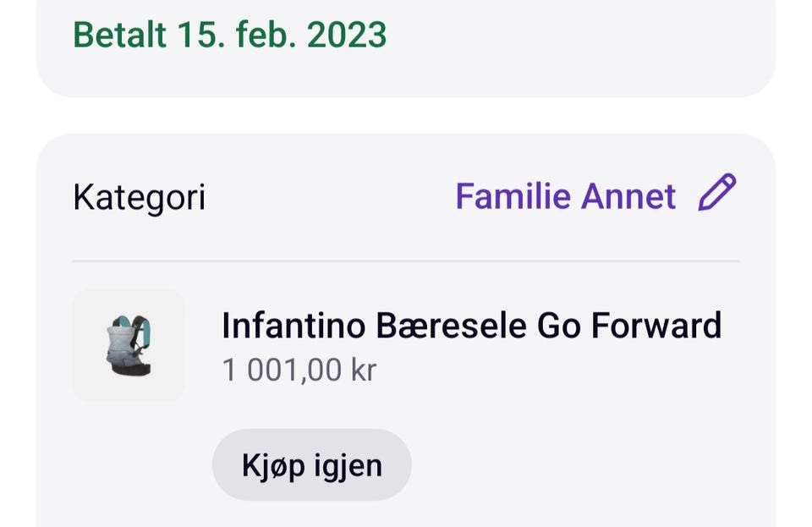
Task: Tap the Betalt 15. feb. 2023 status
Action: click(230, 35)
